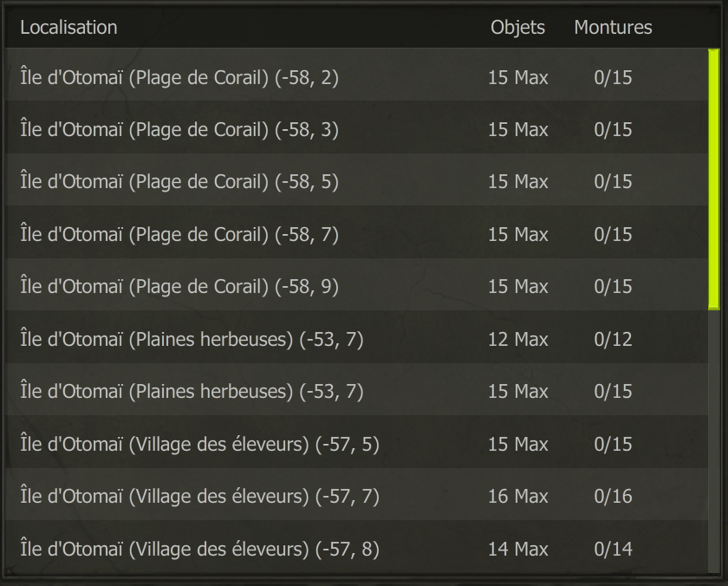Pick the Village des éleveurs (-57, 8) row
The image size is (728, 586).
356,548
